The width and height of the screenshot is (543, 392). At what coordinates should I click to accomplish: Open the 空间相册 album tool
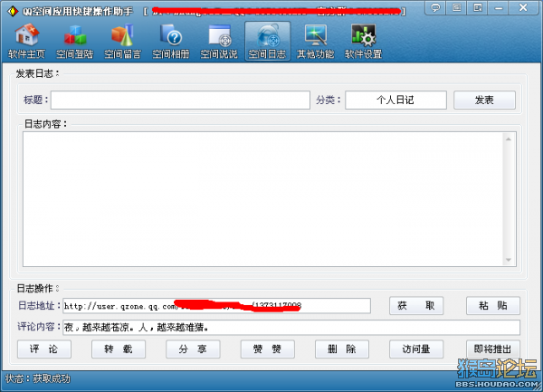point(171,41)
